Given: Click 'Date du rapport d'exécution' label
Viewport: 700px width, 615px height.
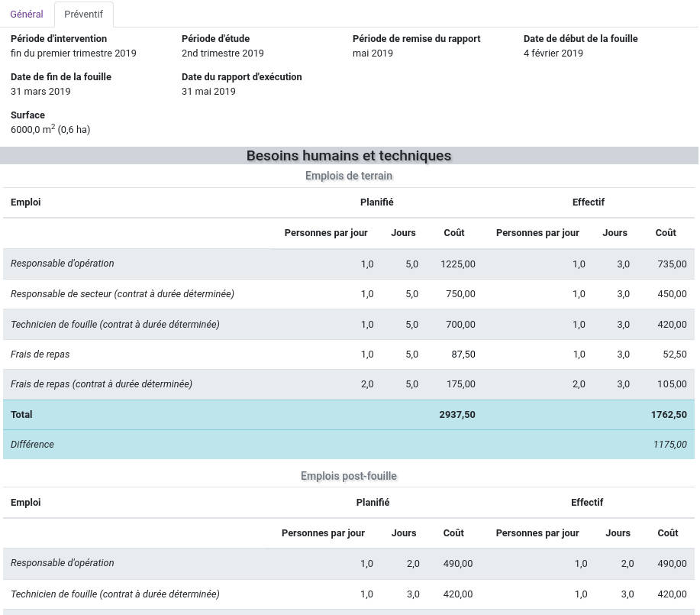Looking at the screenshot, I should tap(242, 77).
